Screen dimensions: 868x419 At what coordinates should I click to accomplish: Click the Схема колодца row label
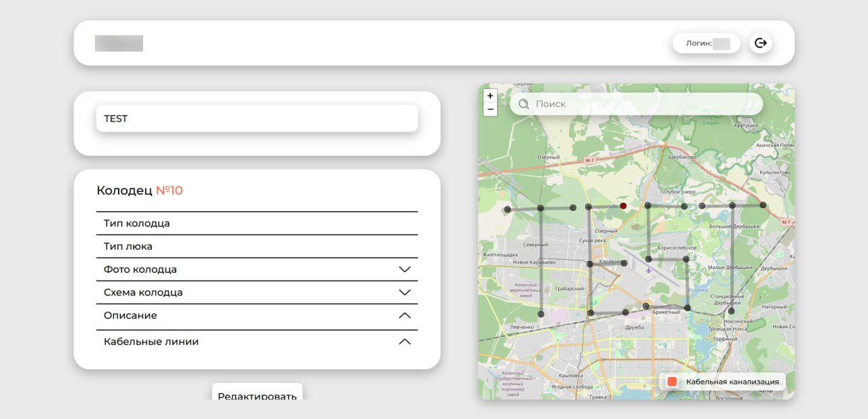[143, 292]
